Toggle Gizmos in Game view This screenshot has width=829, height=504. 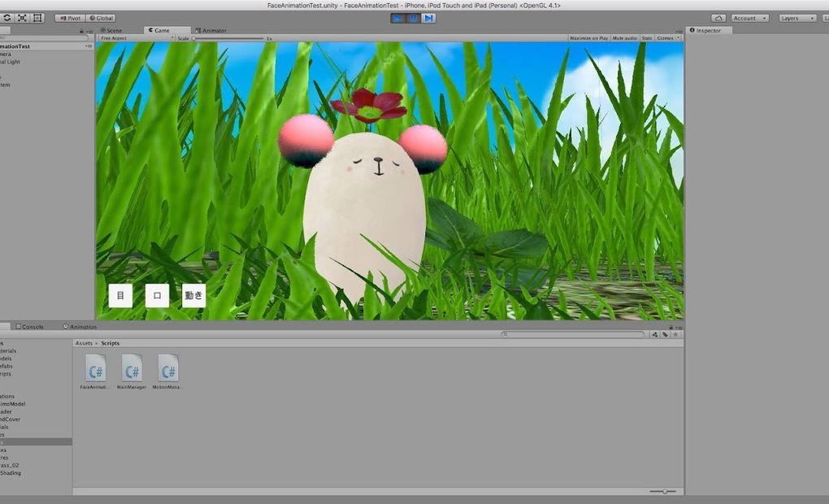665,38
